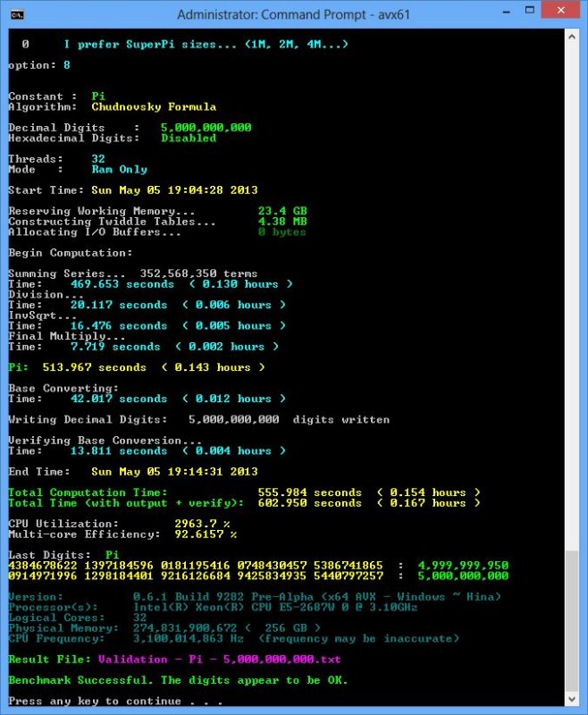Click the verification time '13.811 seconds'
Image resolution: width=588 pixels, height=715 pixels.
point(119,451)
